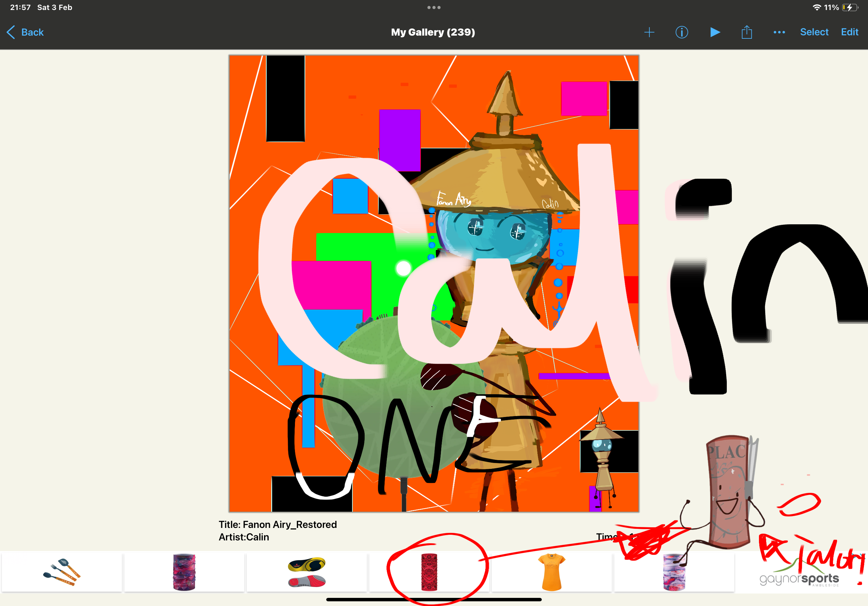Open the three-dot more options menu
Screen dimensions: 868x606
point(779,32)
